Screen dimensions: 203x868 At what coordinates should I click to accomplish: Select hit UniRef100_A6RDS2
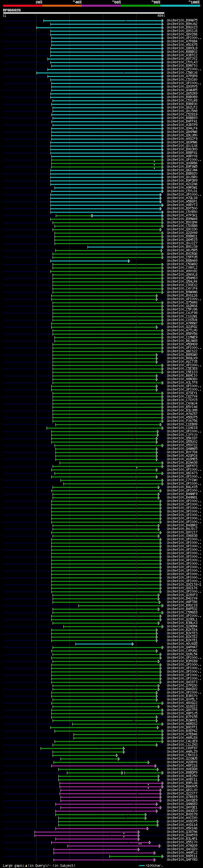point(182,724)
